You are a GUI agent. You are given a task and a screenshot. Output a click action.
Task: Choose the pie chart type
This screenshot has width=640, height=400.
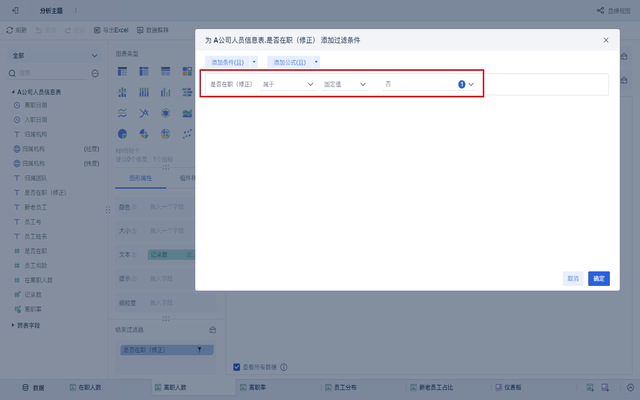[x=122, y=134]
